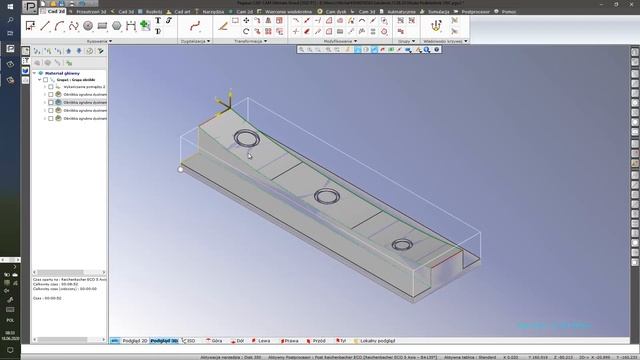Click the large curve properties arrow icon

436,26
